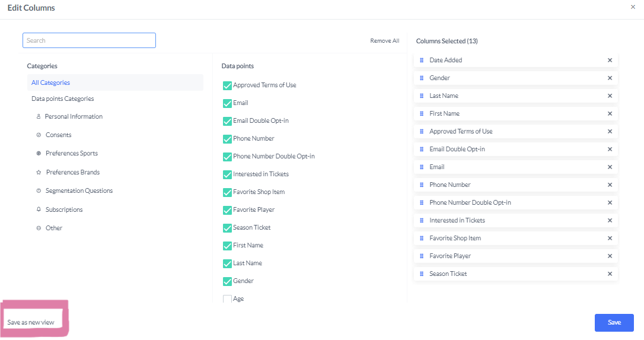Enable the Age data point checkbox
The width and height of the screenshot is (644, 340).
pos(227,299)
